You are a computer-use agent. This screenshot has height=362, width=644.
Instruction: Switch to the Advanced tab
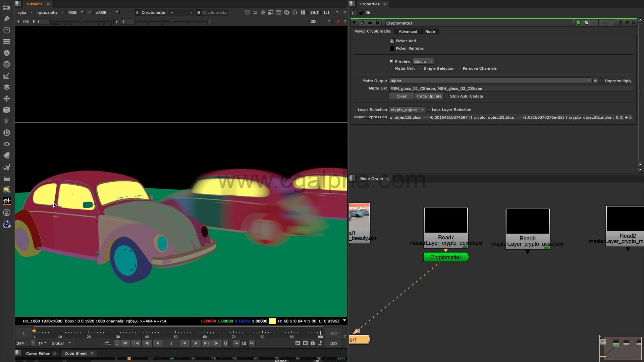(408, 32)
